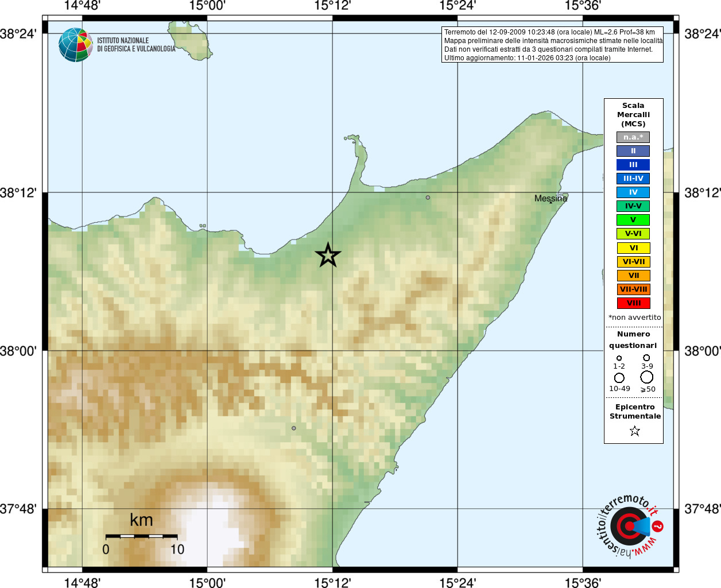Click the Istituto Nazionale di Geofisica text
721x588 pixels.
136,45
